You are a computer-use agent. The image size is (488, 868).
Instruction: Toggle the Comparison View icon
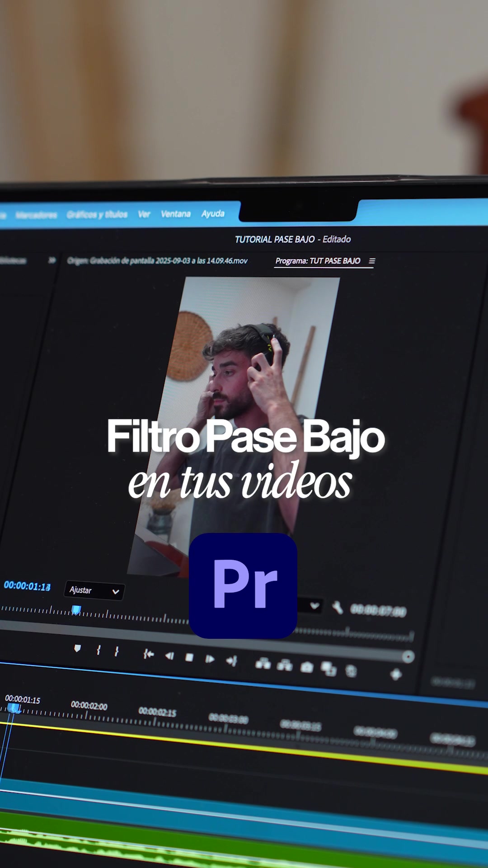coord(328,669)
